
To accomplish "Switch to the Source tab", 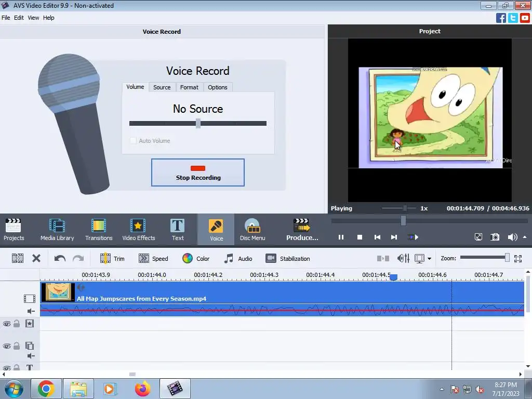I will tap(162, 87).
